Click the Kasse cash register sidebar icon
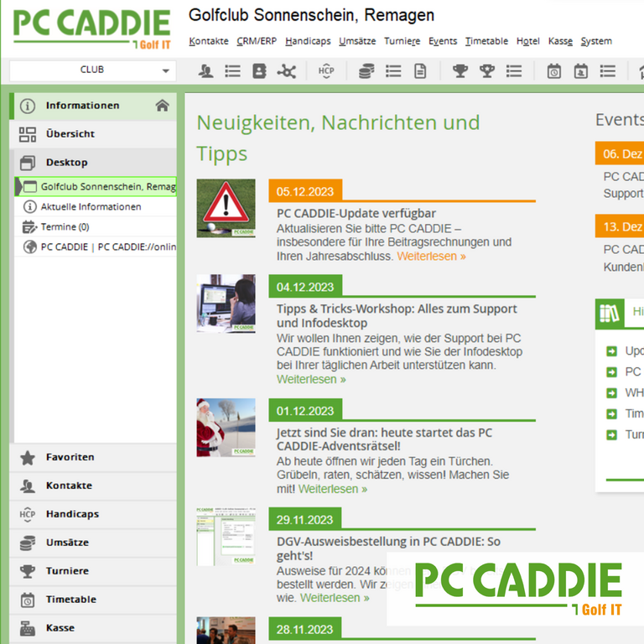Screen dimensions: 644x644 coord(28,628)
